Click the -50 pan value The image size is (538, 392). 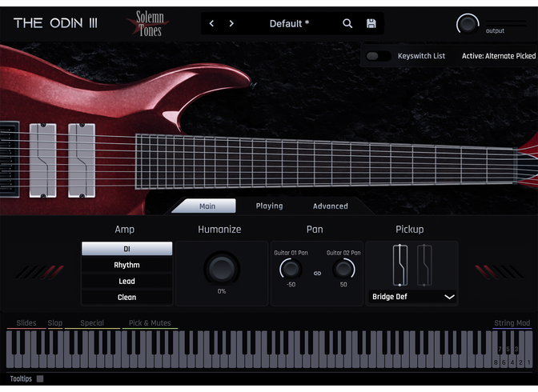291,285
